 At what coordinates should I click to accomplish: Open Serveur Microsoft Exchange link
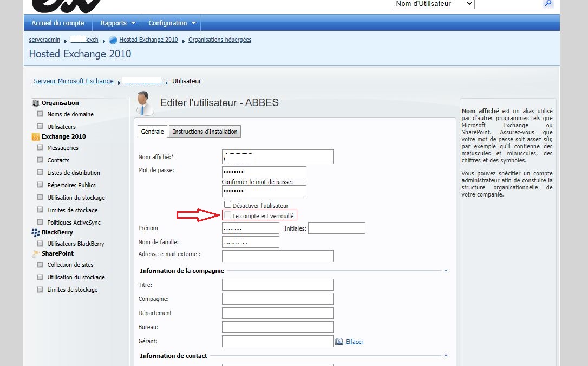[x=74, y=81]
